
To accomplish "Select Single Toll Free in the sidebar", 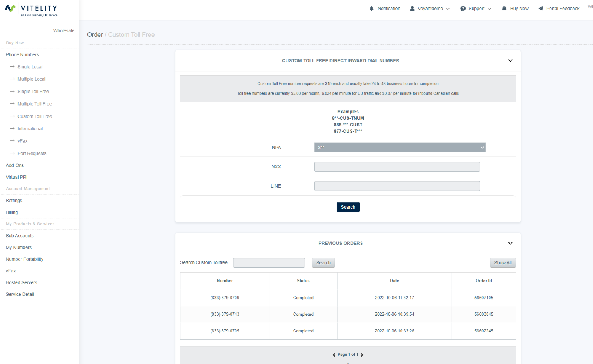I will tap(33, 91).
